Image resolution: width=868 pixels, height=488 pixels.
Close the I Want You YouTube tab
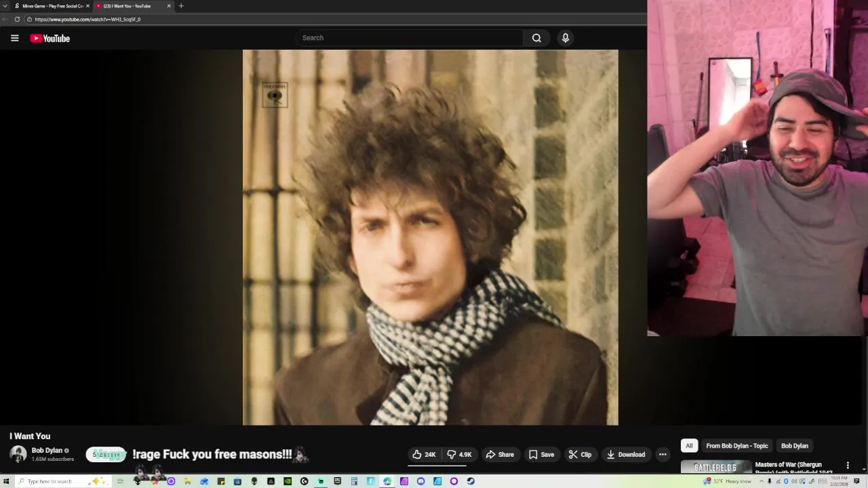169,6
